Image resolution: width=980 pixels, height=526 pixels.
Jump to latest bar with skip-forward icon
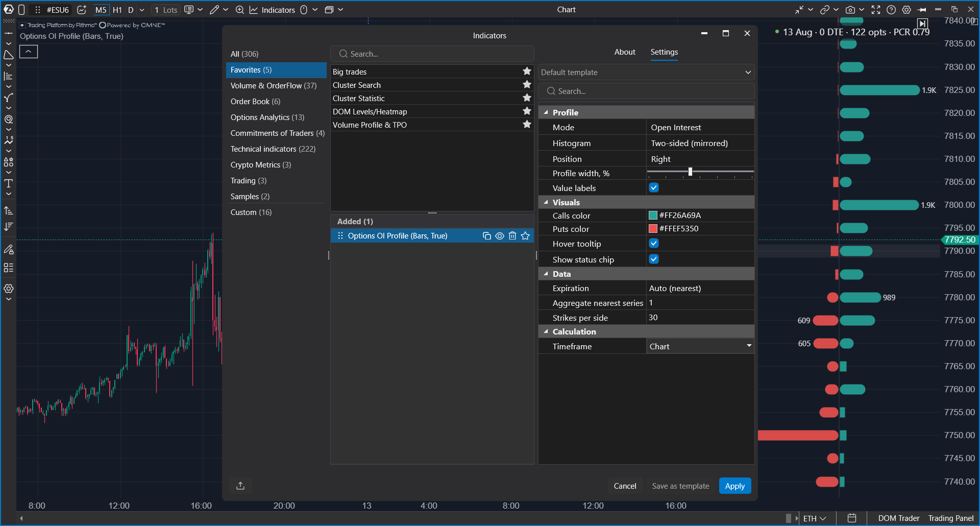coord(922,23)
